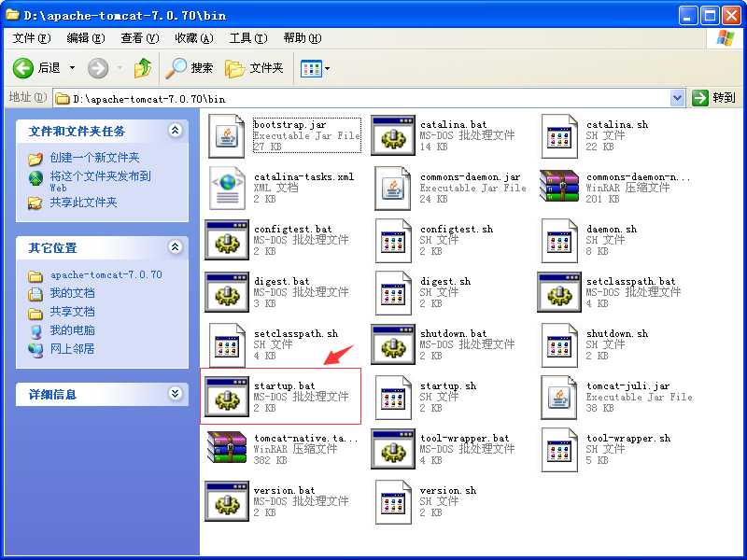This screenshot has width=747, height=560.
Task: Open apache-tomcat-7.0.70 parent folder link
Action: click(106, 275)
